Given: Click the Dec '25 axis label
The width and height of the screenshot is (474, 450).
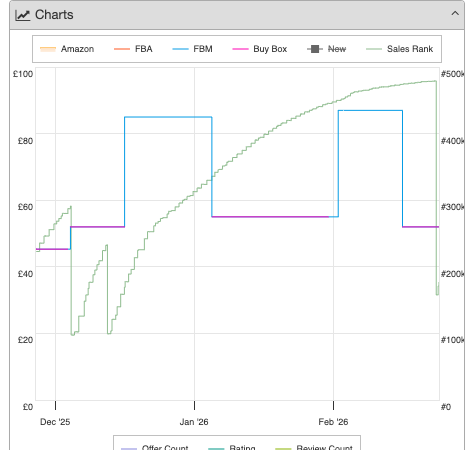Looking at the screenshot, I should click(x=55, y=422).
